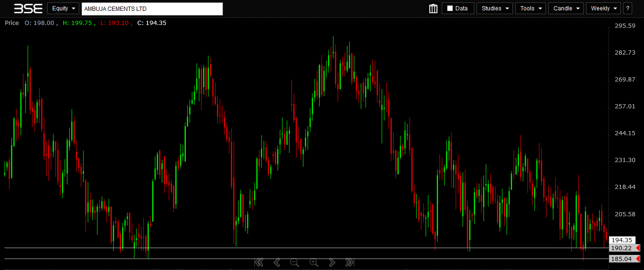The width and height of the screenshot is (644, 270).
Task: Zoom out using the minus magnifier
Action: click(294, 262)
